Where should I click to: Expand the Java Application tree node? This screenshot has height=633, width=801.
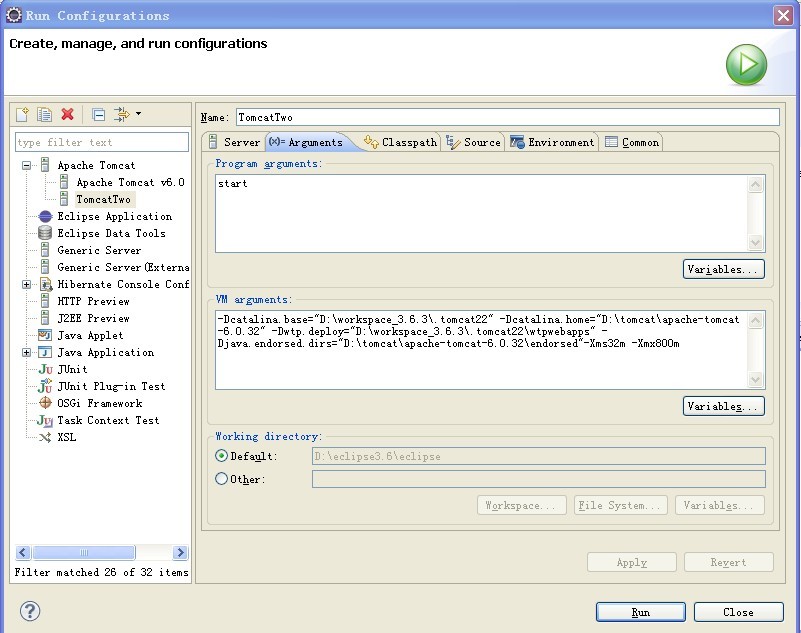(x=26, y=353)
